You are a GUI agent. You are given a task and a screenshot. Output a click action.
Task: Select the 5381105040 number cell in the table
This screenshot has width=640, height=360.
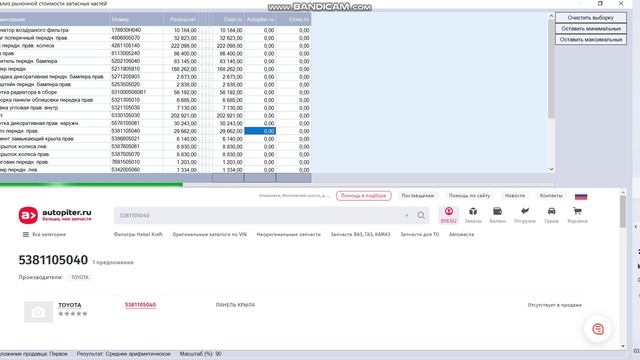[x=136, y=131]
